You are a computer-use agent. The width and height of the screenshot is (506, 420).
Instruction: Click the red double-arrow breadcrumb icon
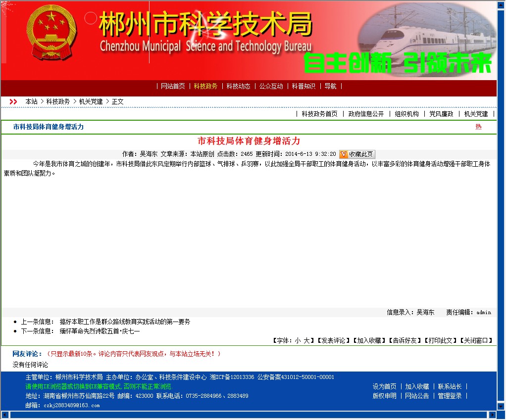point(13,101)
